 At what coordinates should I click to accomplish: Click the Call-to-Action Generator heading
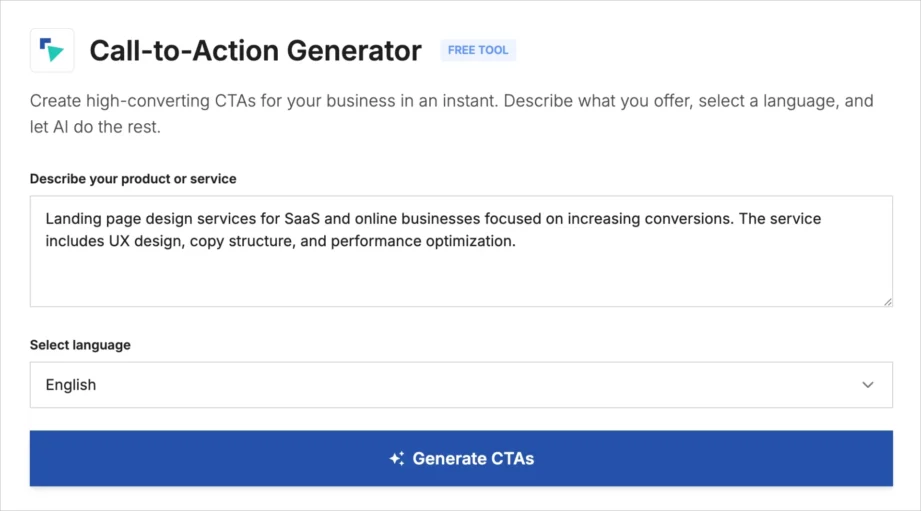(x=255, y=51)
